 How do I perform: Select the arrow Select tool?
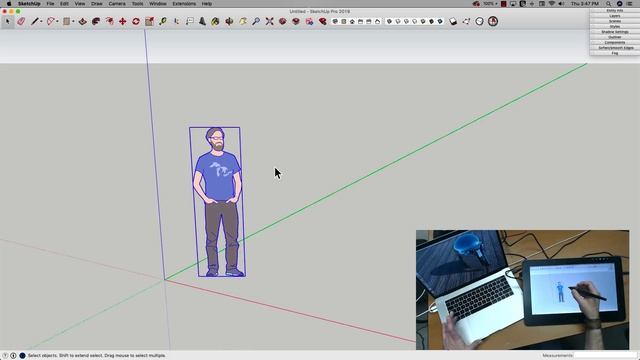coord(7,21)
